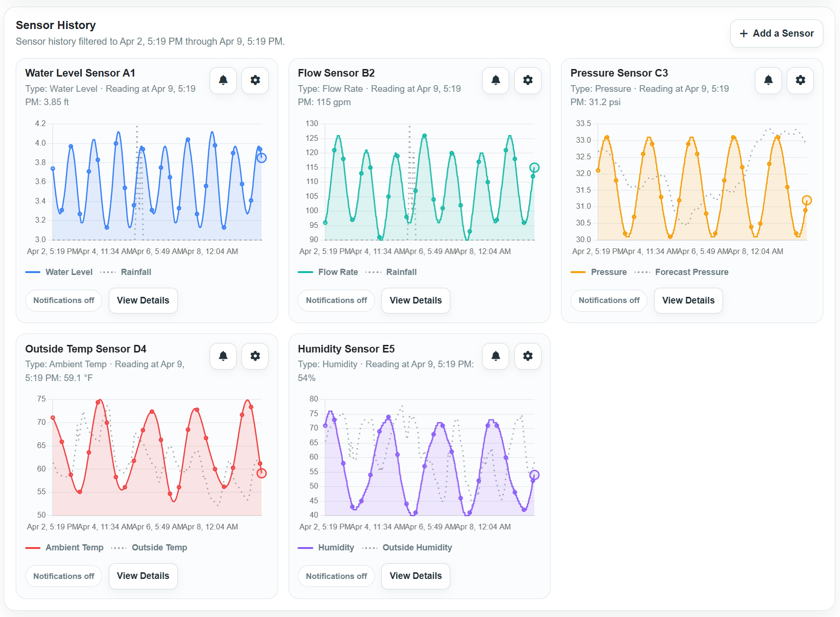Image resolution: width=840 pixels, height=617 pixels.
Task: Toggle Outside Humidity legend in Humidity chart
Action: point(417,548)
